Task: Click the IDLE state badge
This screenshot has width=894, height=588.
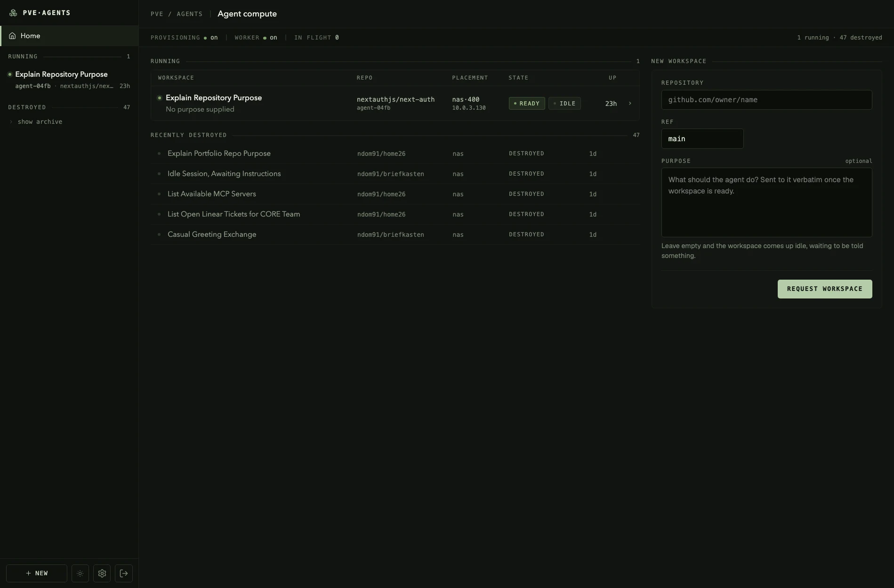Action: 564,104
